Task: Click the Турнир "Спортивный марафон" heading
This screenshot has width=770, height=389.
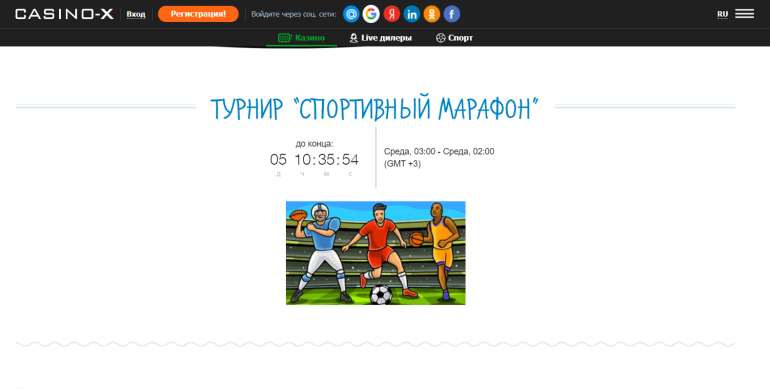Action: 375,108
